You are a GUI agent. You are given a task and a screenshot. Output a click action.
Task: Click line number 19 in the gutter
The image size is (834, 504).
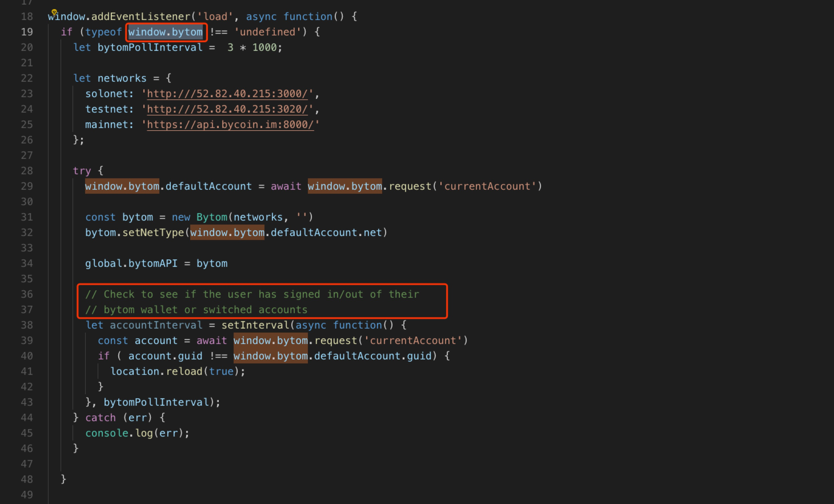(27, 32)
